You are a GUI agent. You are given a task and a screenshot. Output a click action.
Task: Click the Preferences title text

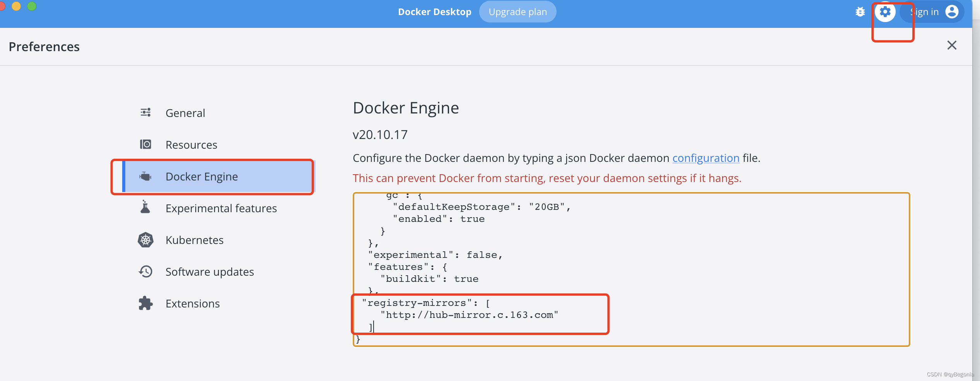pos(44,47)
